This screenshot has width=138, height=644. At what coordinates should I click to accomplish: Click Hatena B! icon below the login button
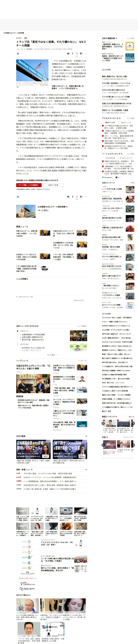tap(81, 197)
